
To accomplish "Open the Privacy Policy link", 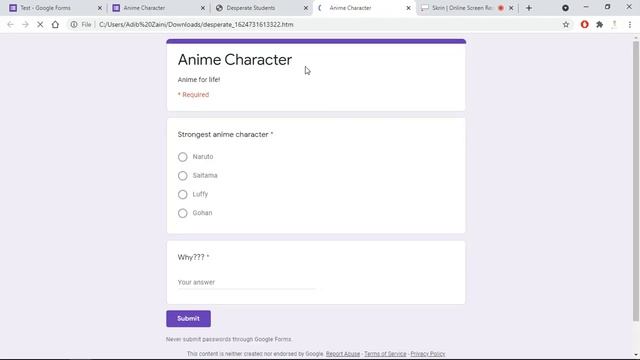I will (428, 354).
